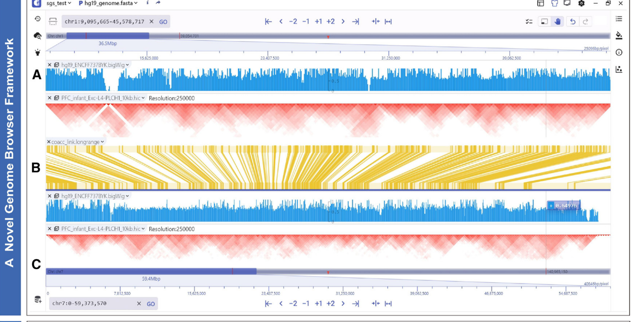Open the scatter plot panel icon
This screenshot has height=322, width=644.
pos(619,69)
